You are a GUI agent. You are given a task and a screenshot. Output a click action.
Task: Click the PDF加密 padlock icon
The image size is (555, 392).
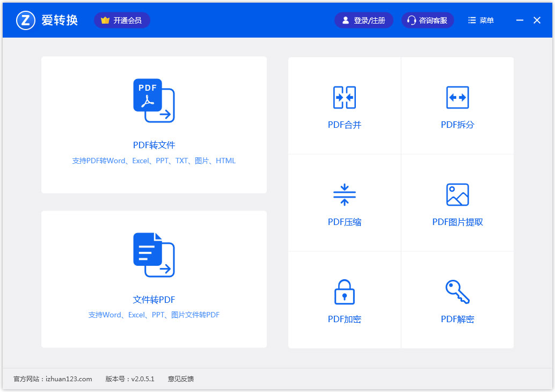(x=344, y=292)
